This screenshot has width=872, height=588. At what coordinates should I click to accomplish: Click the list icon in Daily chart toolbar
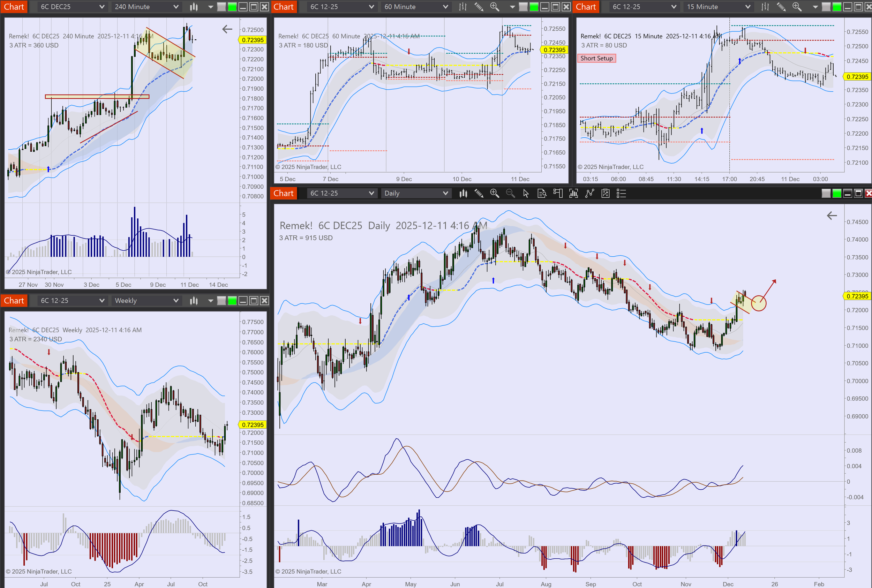pyautogui.click(x=621, y=193)
